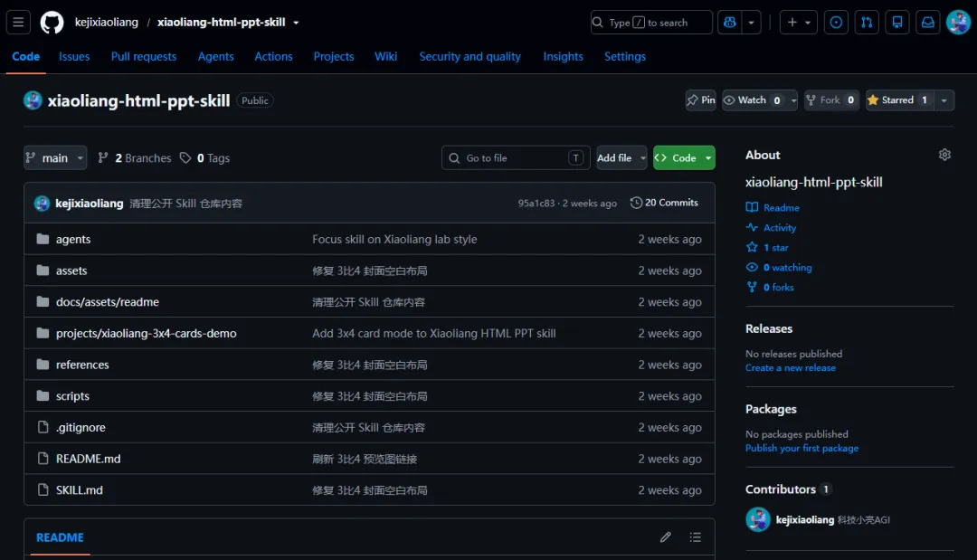Open kejixiaoliang owner link in breadcrumb

click(107, 23)
